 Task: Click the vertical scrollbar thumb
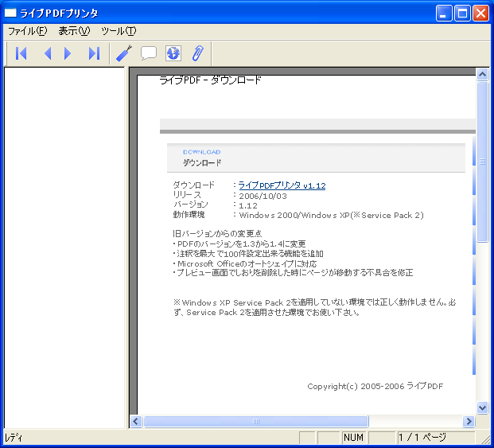(x=482, y=162)
